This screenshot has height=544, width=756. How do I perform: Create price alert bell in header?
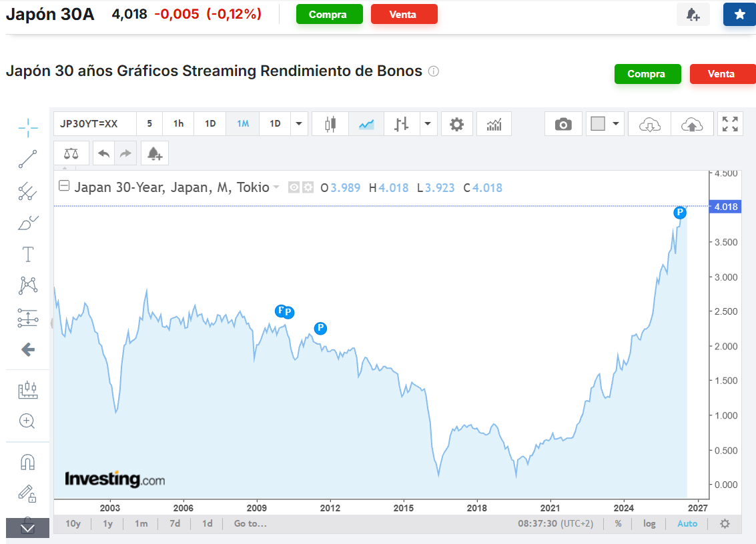[693, 15]
